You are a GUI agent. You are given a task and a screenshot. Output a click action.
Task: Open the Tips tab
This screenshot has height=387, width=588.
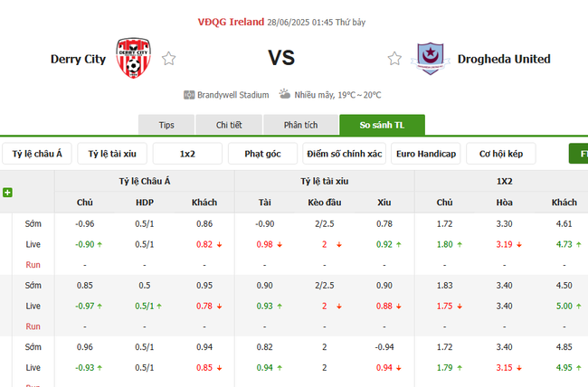[x=166, y=125]
